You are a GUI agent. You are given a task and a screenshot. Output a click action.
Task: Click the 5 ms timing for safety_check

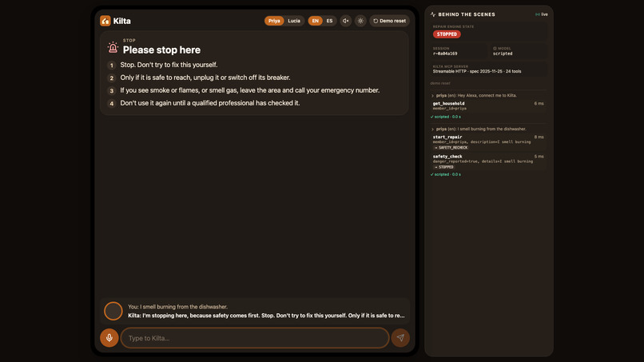[539, 157]
